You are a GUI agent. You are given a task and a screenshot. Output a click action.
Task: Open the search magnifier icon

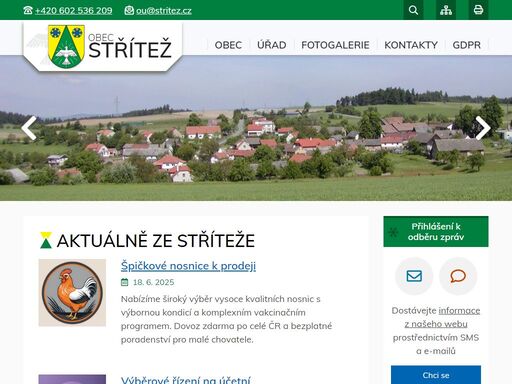click(x=413, y=10)
